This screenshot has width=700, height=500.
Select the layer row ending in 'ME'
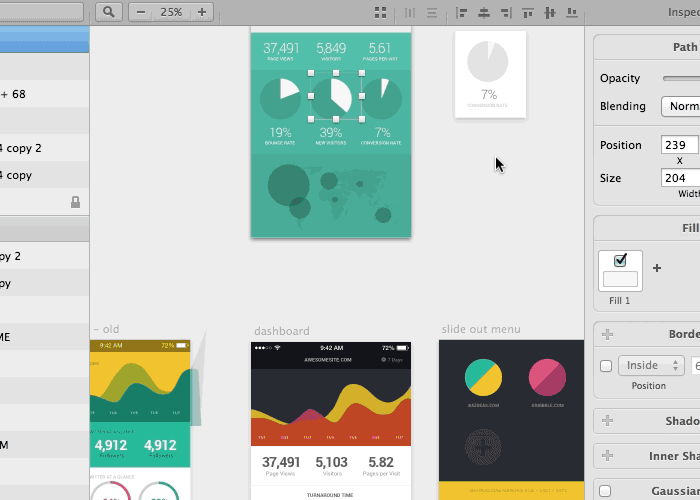(x=45, y=337)
